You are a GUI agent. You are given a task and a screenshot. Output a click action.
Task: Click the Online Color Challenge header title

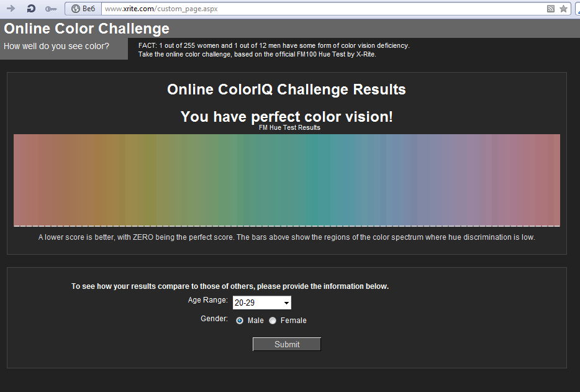point(86,29)
